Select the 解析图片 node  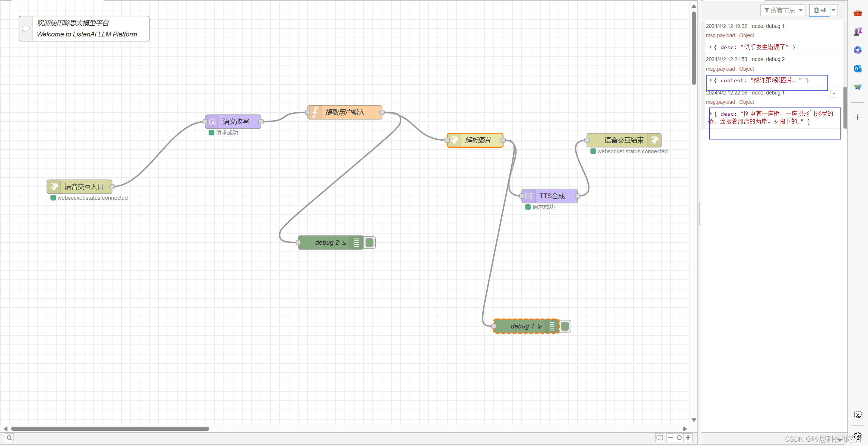click(478, 140)
